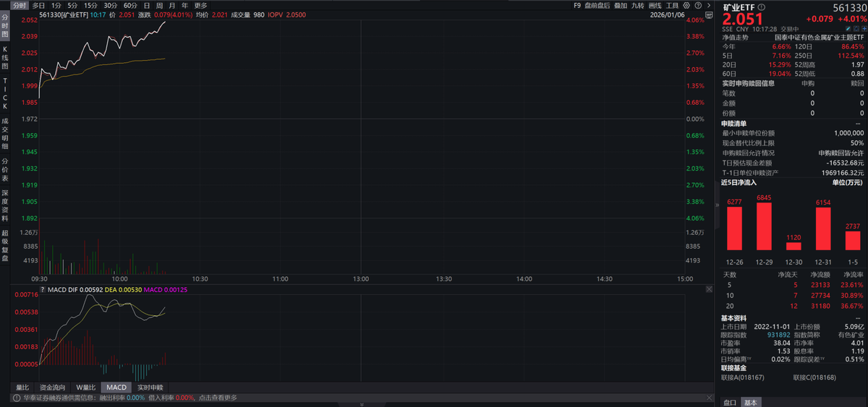Enable the 叠加 overlay option

click(621, 5)
